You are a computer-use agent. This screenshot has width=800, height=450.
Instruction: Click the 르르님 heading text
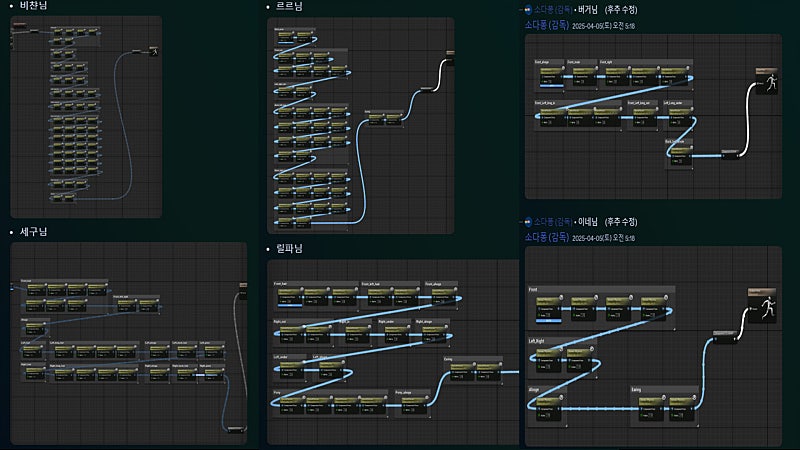[x=289, y=6]
